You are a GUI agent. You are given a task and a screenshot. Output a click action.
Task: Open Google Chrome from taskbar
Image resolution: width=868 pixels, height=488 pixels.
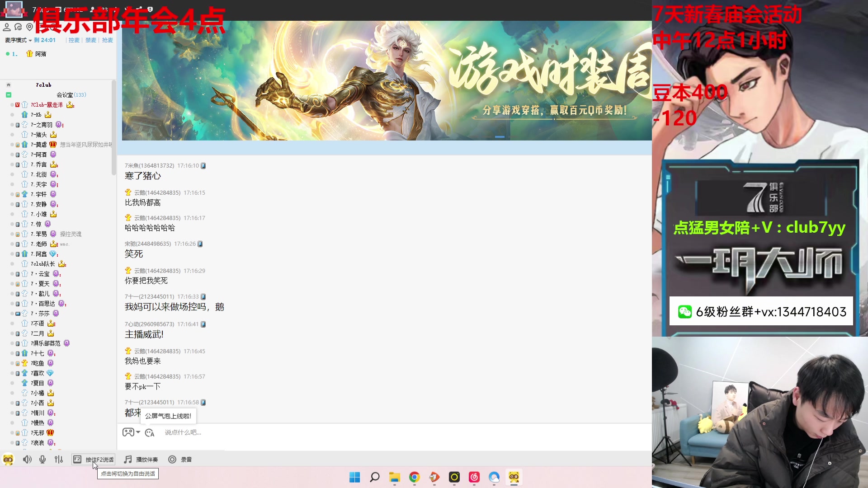click(x=415, y=477)
